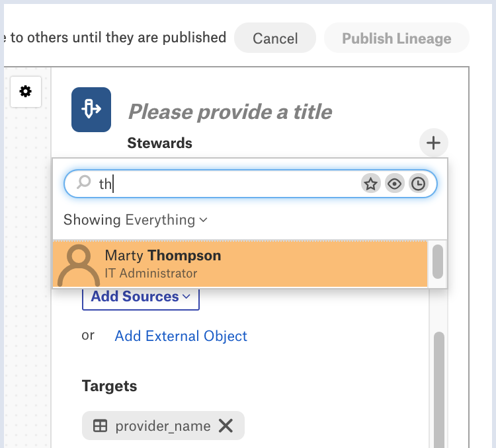Image resolution: width=496 pixels, height=448 pixels.
Task: Expand the Showing Everything filter dropdown
Action: [x=136, y=220]
